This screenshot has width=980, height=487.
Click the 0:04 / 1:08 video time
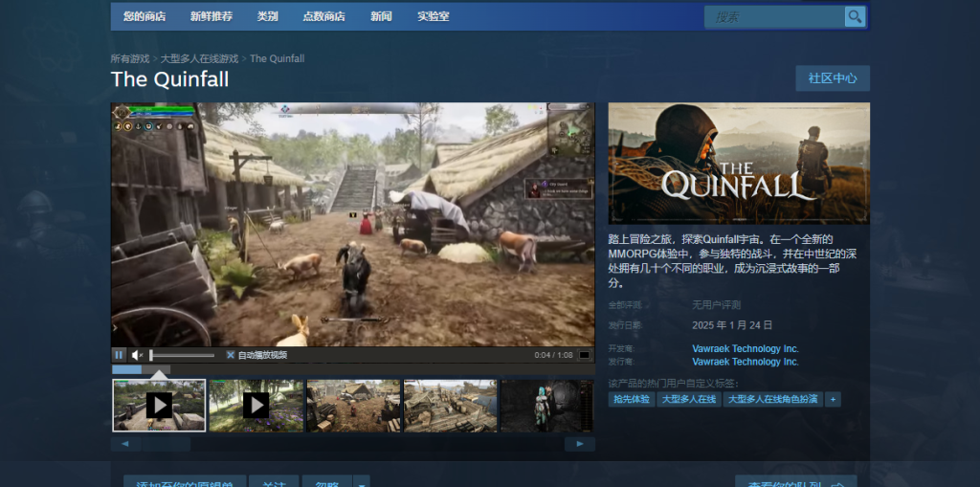(x=554, y=355)
